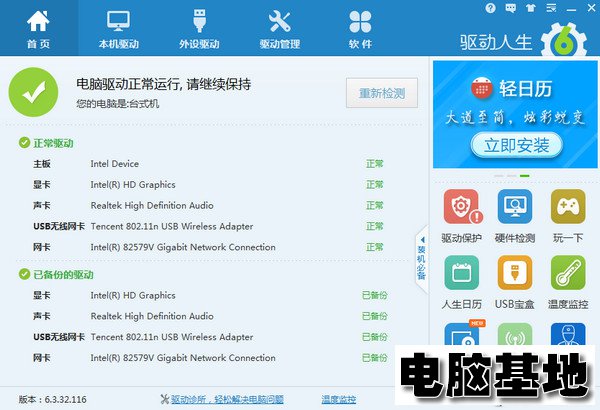Screen dimensions: 600x410
Task: Select 声卡 Realtek audio under 正常驱动
Action: point(209,206)
